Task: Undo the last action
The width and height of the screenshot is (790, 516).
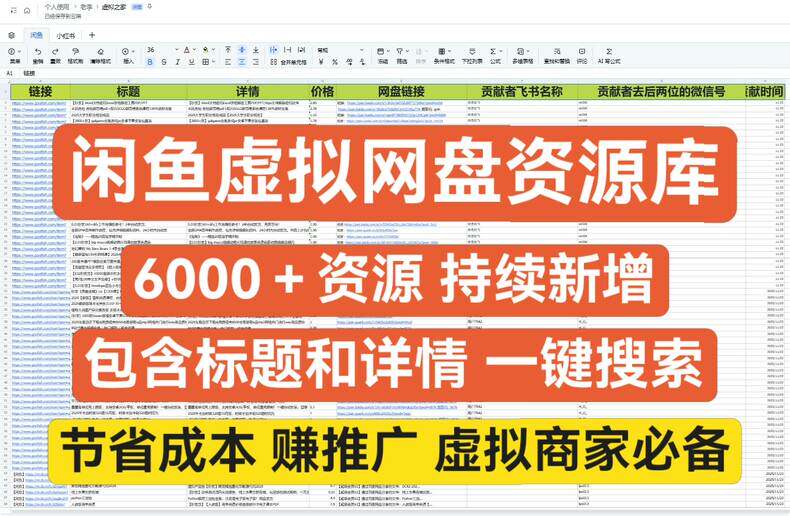Action: coord(38,55)
